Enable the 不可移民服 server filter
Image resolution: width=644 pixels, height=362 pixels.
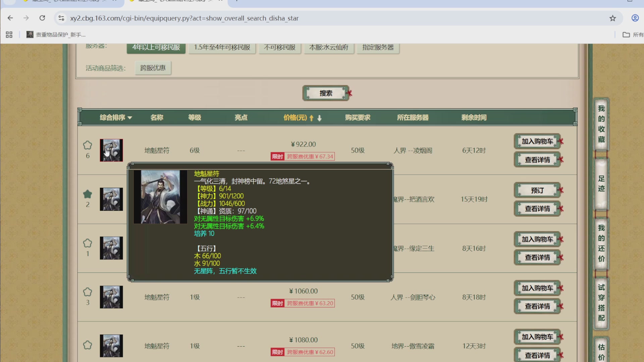pyautogui.click(x=280, y=47)
